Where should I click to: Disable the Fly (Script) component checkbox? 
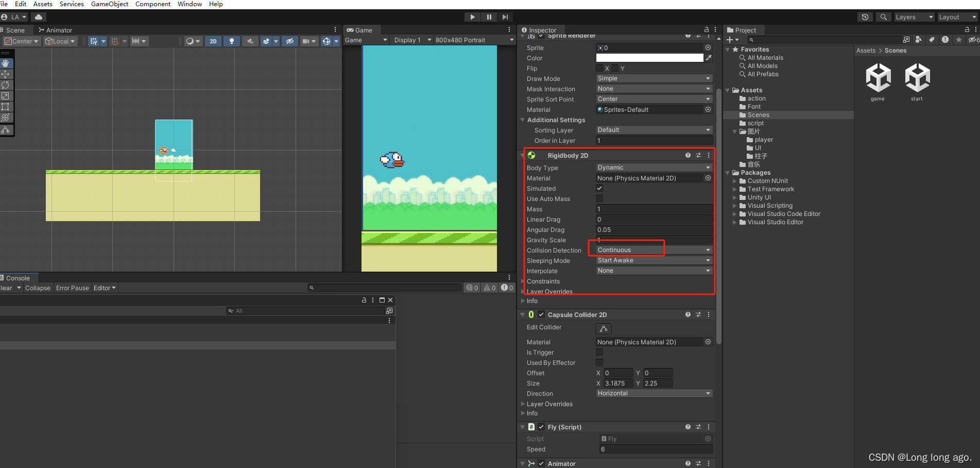click(x=541, y=427)
